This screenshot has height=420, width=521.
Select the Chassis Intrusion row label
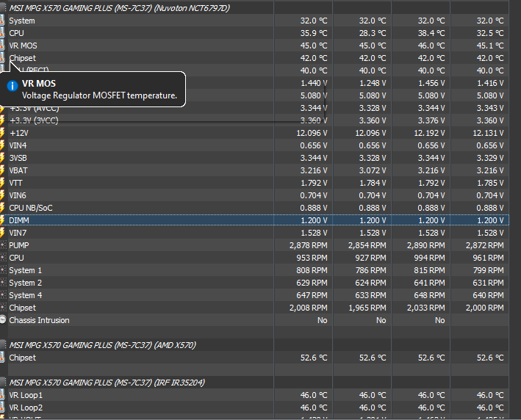point(39,320)
